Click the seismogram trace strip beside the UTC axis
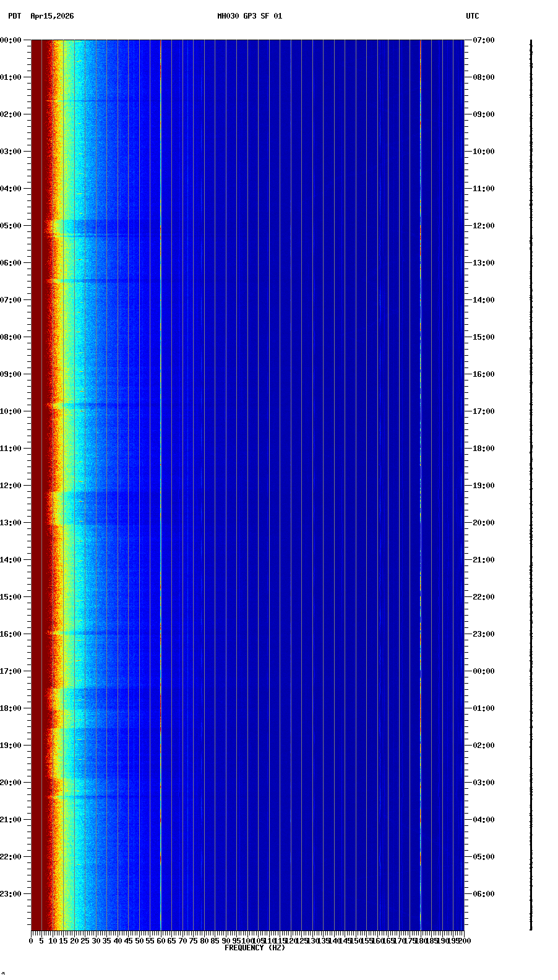Viewport: 558px width, 980px height. click(531, 486)
